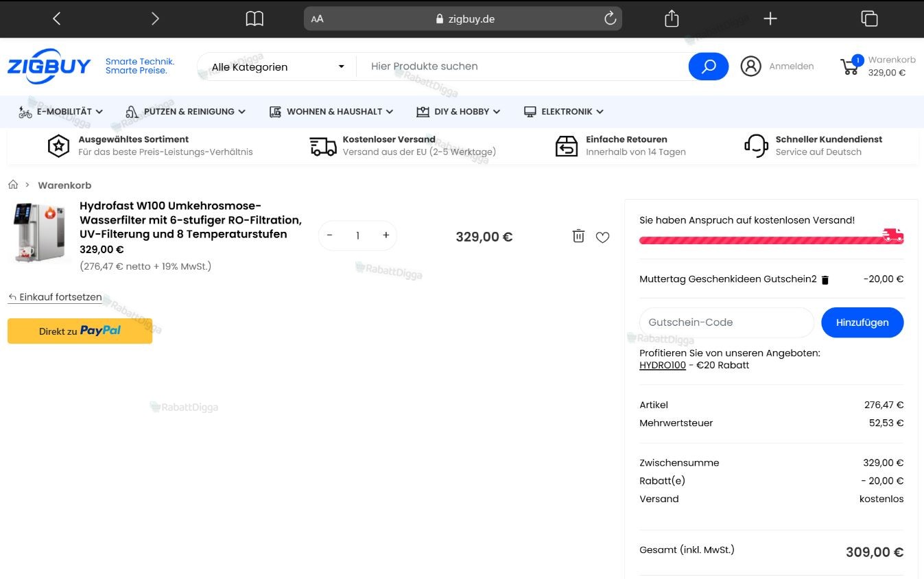The height and width of the screenshot is (579, 924).
Task: Click the Hydrofast W100 product thumbnail
Action: click(40, 233)
